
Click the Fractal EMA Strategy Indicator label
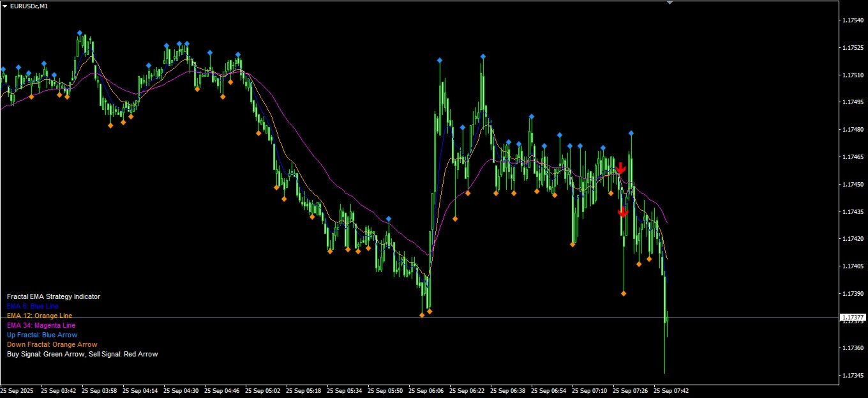[54, 296]
